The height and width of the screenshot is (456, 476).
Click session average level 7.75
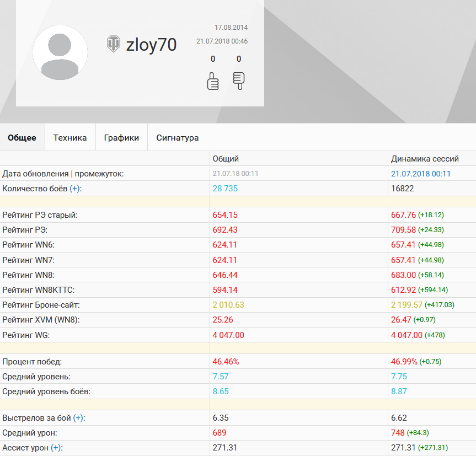pos(399,377)
